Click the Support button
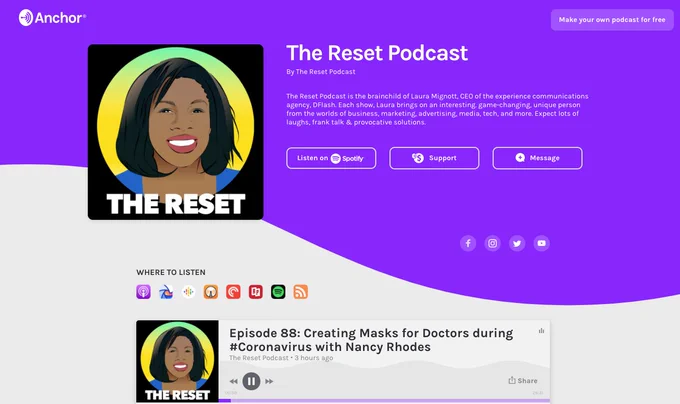Screen dimensions: 680x404 [x=435, y=158]
